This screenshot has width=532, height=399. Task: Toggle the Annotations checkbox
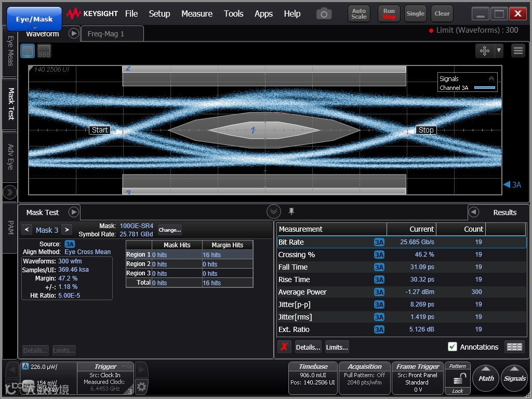coord(453,347)
